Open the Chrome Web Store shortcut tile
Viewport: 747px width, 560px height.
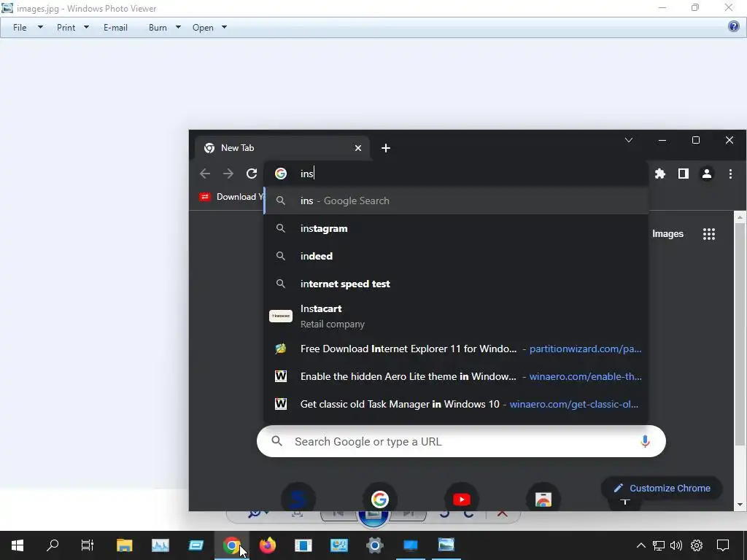(x=543, y=499)
